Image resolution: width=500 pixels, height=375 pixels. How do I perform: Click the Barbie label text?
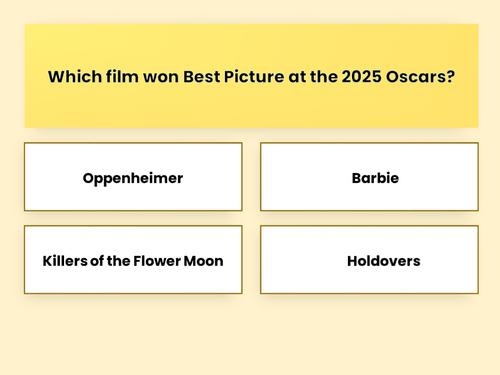[375, 178]
